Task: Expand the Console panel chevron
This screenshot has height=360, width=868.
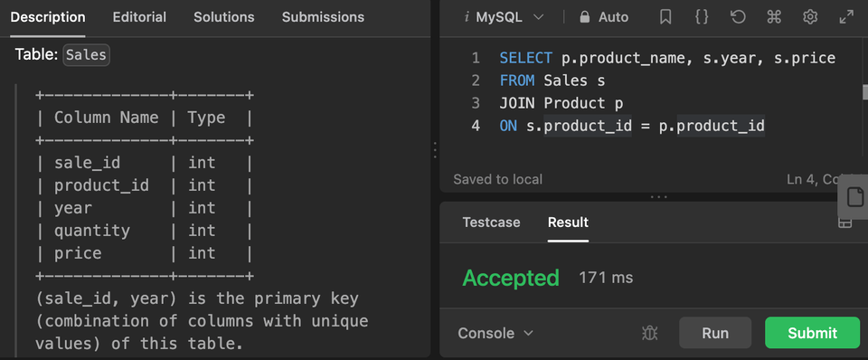Action: 528,333
